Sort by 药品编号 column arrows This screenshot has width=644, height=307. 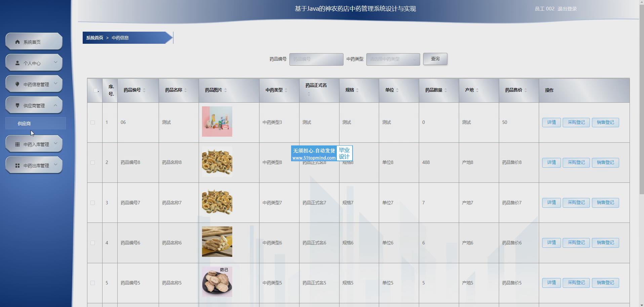click(x=144, y=90)
